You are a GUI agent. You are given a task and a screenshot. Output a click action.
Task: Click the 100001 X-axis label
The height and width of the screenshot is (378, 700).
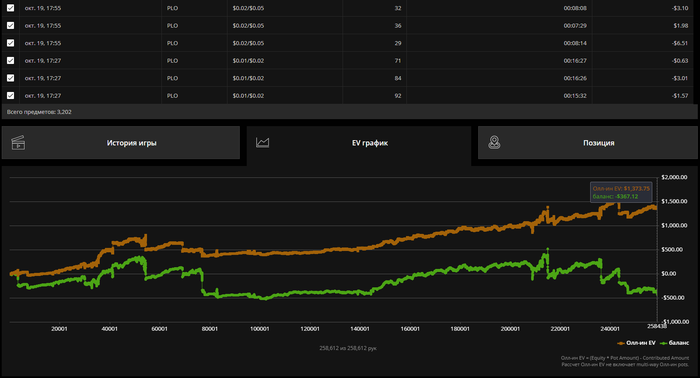259,329
